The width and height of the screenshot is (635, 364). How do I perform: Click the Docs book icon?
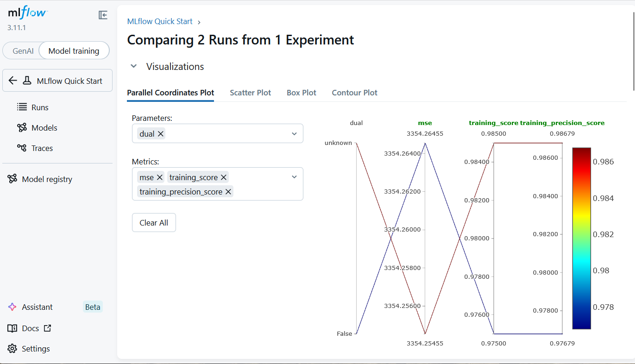coord(13,328)
